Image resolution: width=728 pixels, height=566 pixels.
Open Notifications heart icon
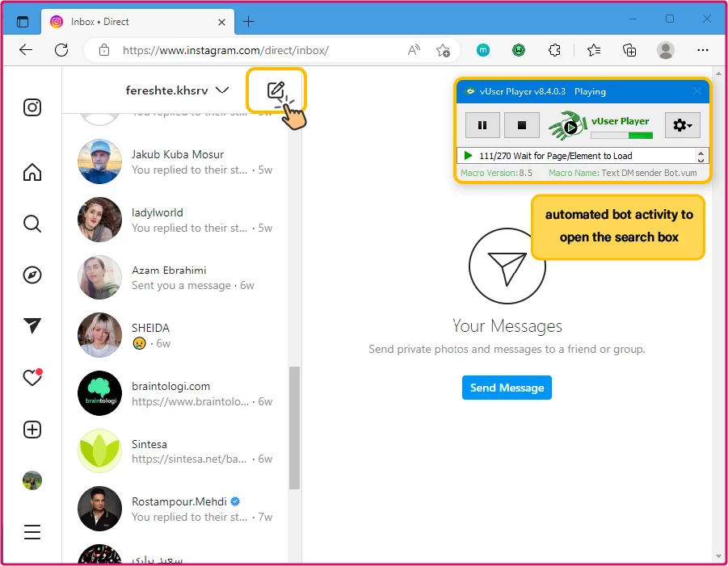[32, 377]
